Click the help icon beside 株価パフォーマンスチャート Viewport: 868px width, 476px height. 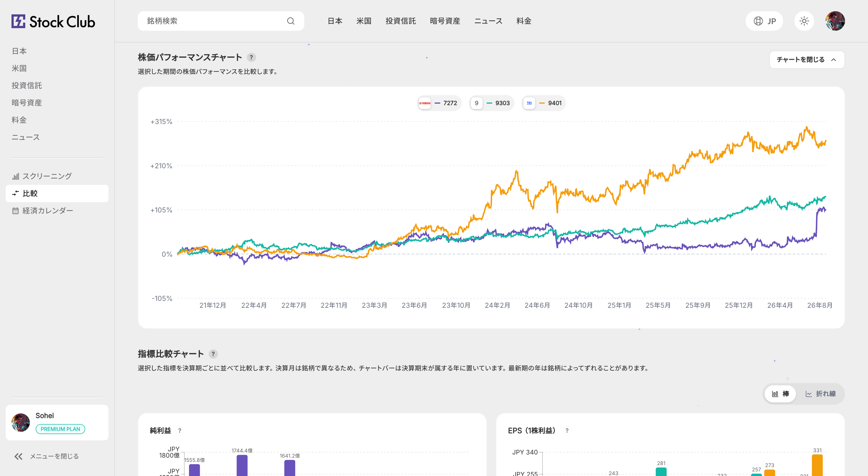(x=251, y=57)
